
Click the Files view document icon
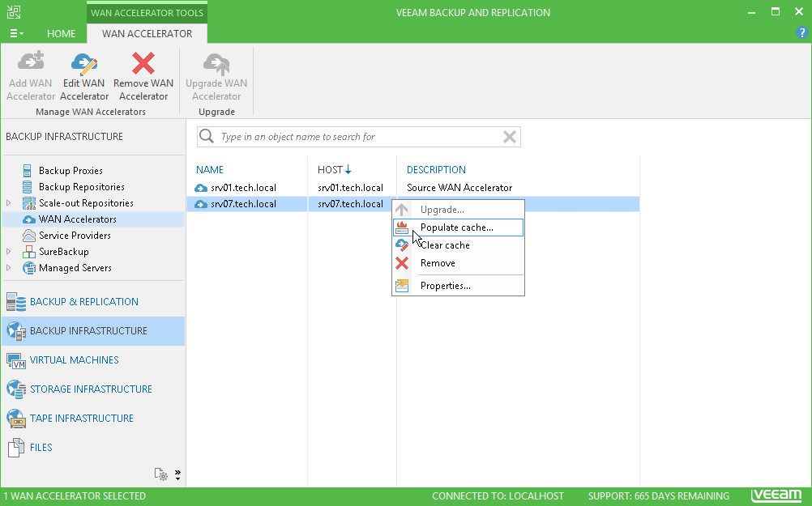coord(16,448)
